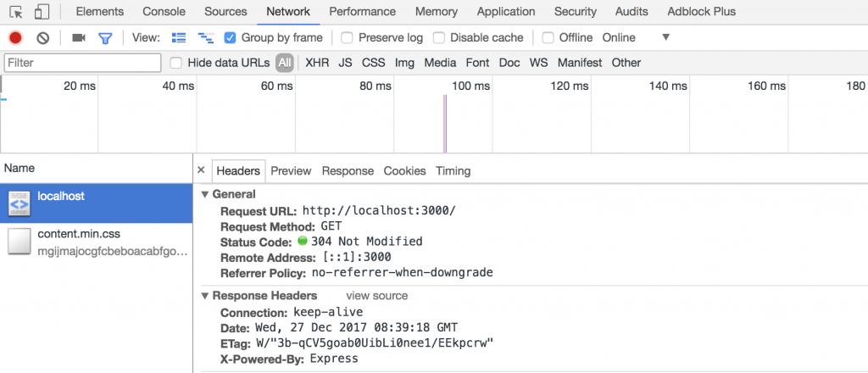Switch to the Timing tab
868x373 pixels.
tap(453, 170)
